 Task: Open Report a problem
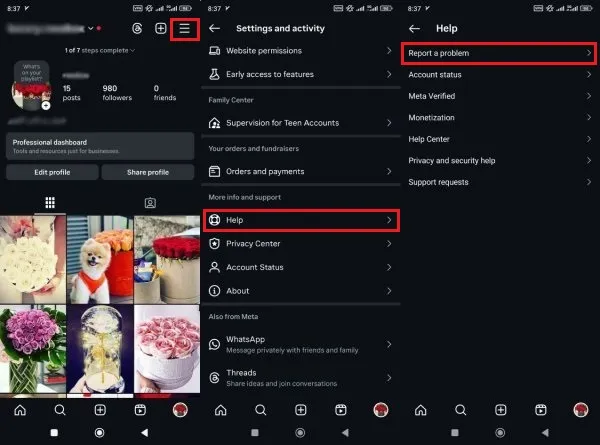point(499,53)
